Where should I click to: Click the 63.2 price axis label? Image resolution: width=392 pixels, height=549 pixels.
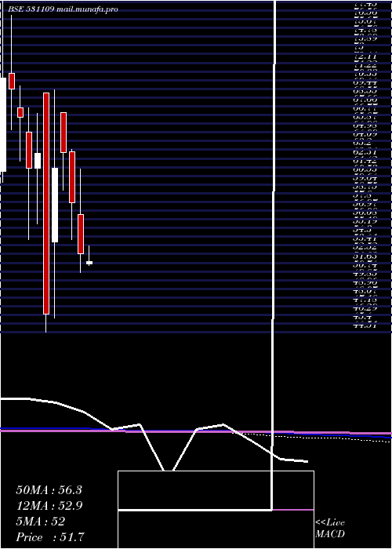pyautogui.click(x=363, y=143)
